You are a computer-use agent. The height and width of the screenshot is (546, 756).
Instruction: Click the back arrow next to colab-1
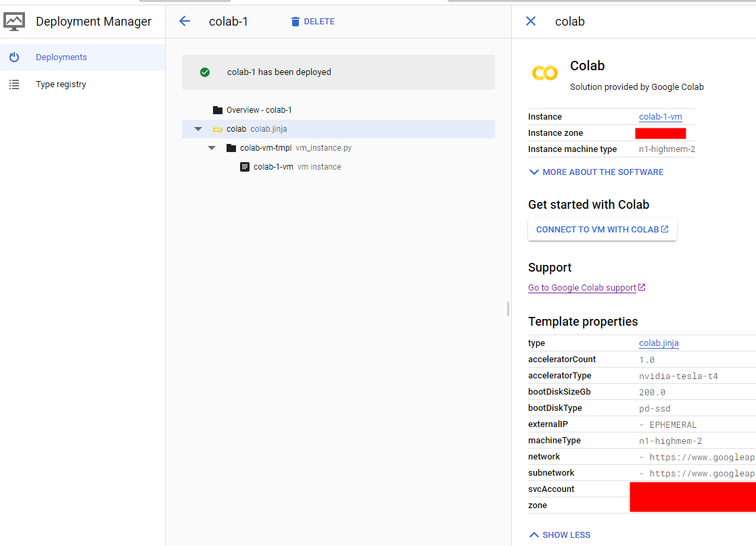click(184, 21)
